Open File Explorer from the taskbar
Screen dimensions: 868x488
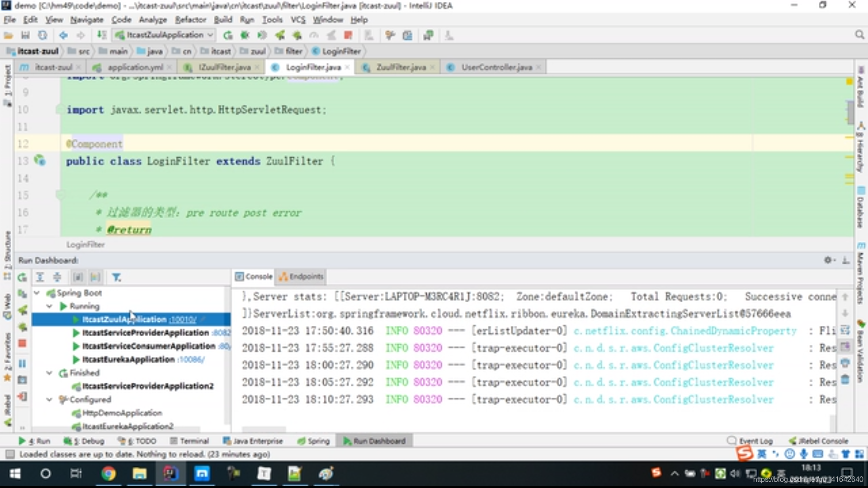point(139,474)
